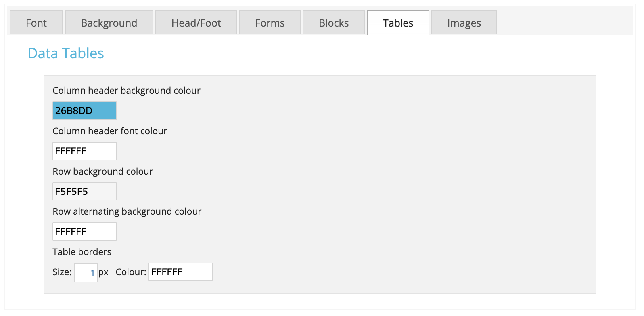The width and height of the screenshot is (644, 316).
Task: Click the Row background colour label
Action: (x=102, y=171)
